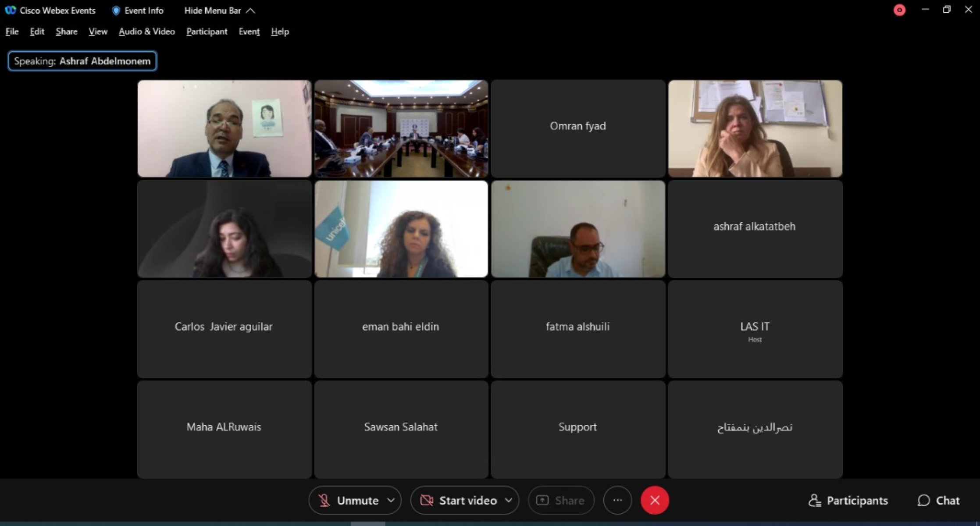Open the Participant menu
The height and width of the screenshot is (526, 980).
[x=207, y=32]
